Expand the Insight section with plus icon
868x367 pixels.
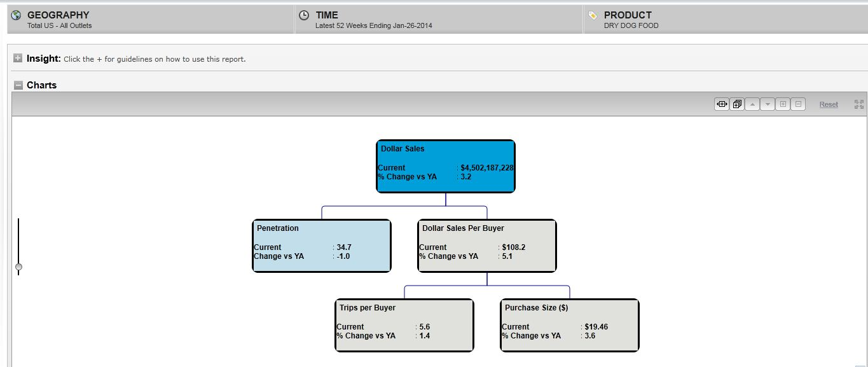click(x=18, y=59)
